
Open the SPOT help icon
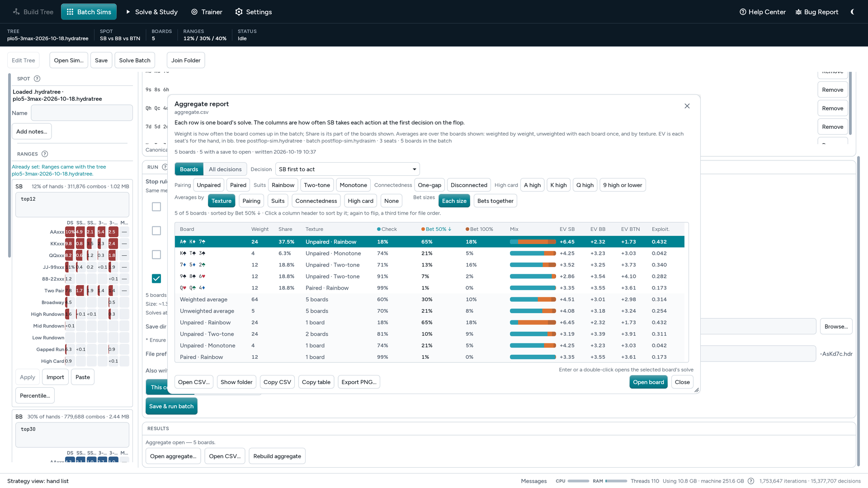click(x=37, y=79)
